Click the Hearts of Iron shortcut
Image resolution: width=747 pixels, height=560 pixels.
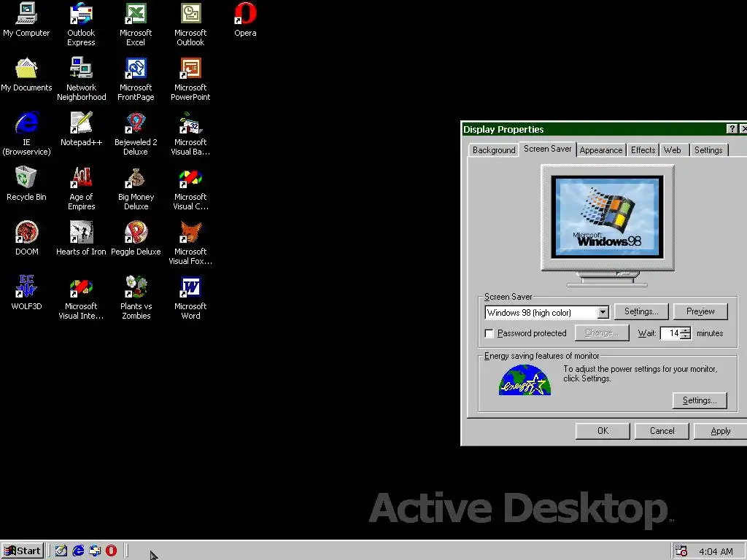[81, 238]
